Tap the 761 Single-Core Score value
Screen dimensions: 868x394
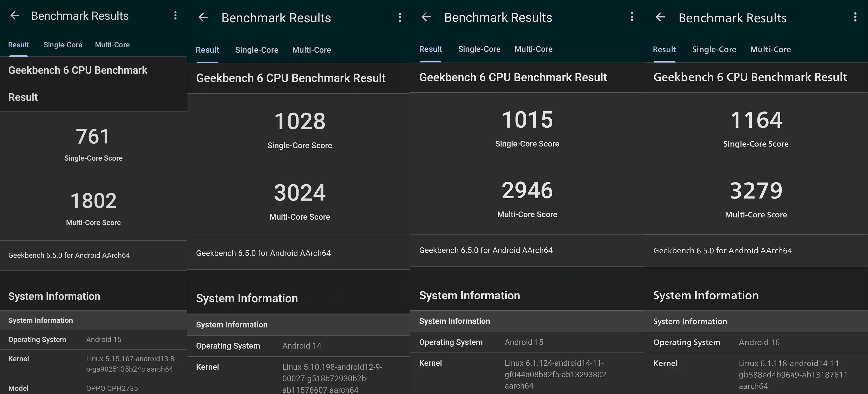(x=93, y=136)
